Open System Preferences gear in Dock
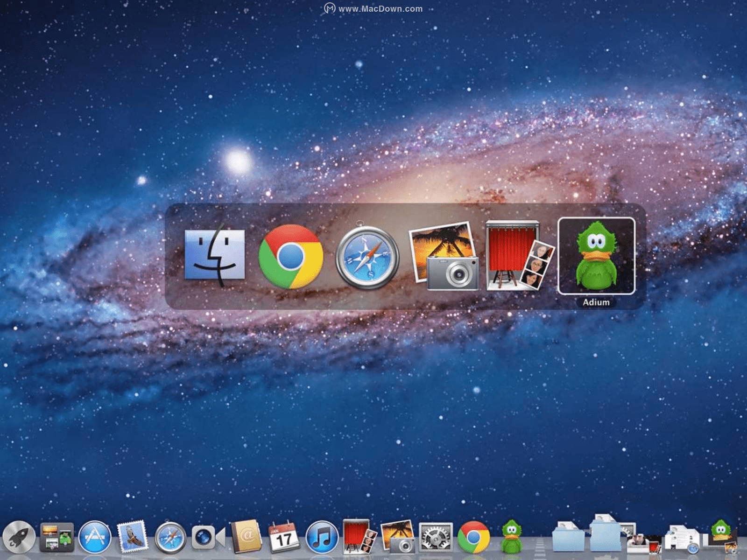 tap(436, 537)
